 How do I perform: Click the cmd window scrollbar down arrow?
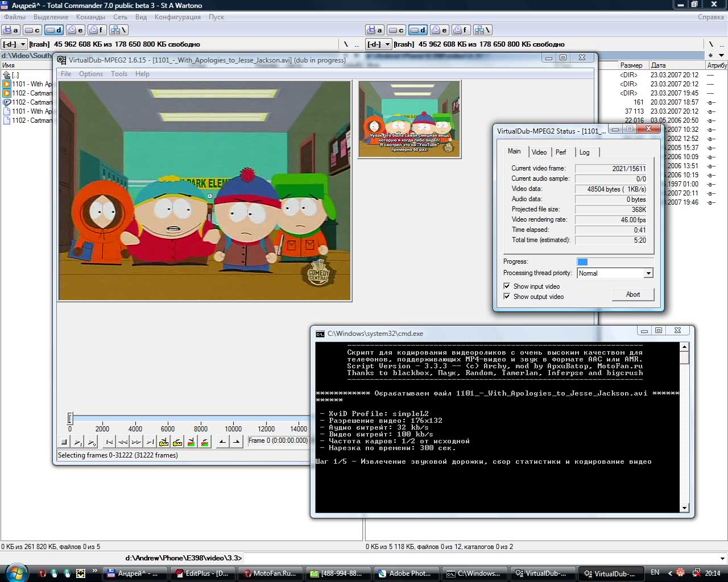tap(684, 508)
